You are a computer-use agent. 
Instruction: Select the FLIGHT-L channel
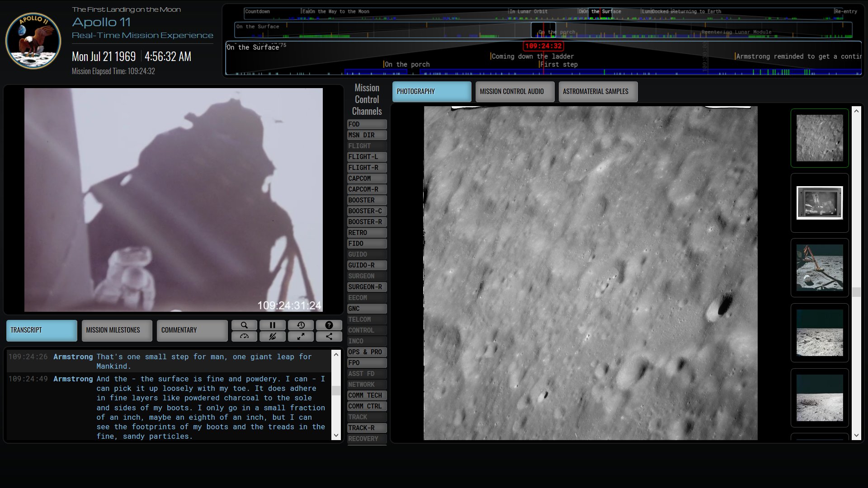click(x=367, y=157)
